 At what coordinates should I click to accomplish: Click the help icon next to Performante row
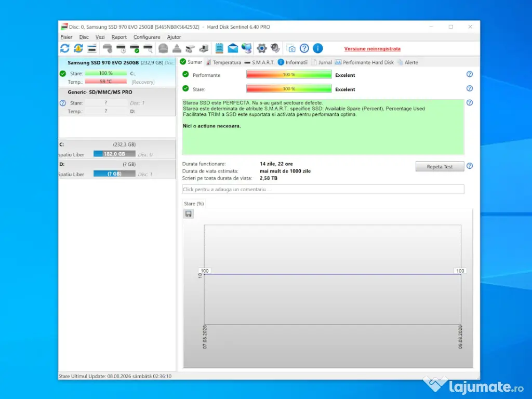click(x=470, y=74)
